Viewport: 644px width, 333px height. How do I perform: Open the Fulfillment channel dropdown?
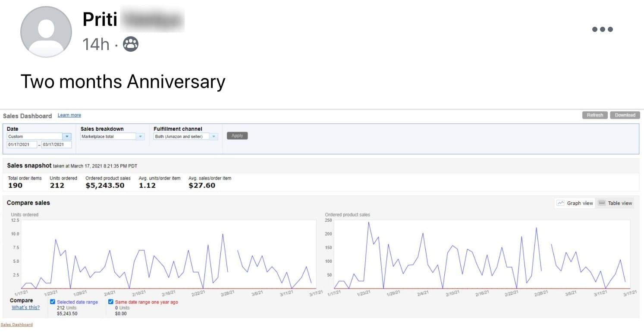pos(185,136)
